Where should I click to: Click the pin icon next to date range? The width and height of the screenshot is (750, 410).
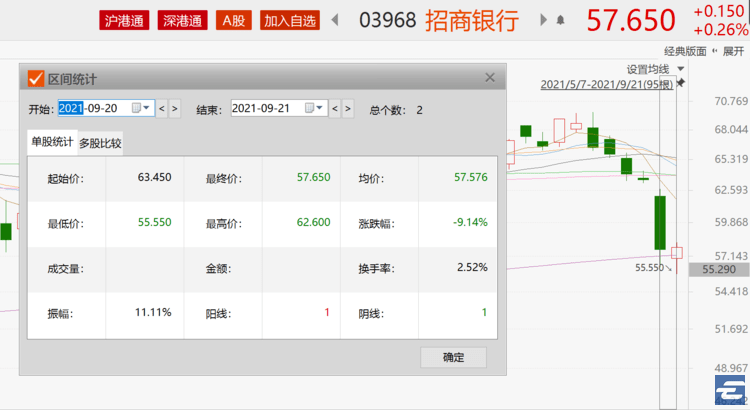coord(680,83)
